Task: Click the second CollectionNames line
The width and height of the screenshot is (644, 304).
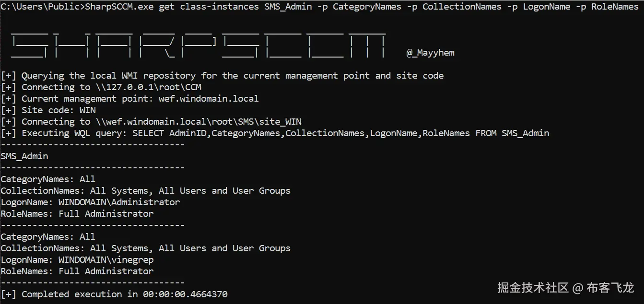Action: 146,248
